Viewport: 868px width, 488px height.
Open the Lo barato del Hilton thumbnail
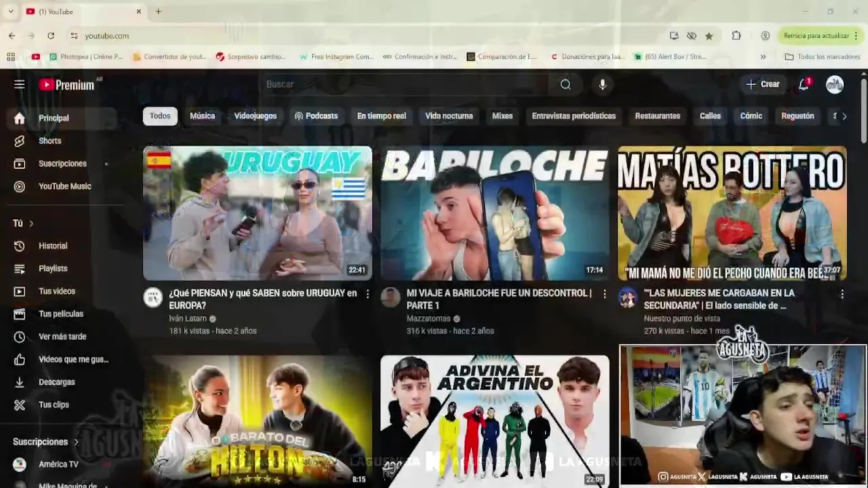[x=258, y=420]
